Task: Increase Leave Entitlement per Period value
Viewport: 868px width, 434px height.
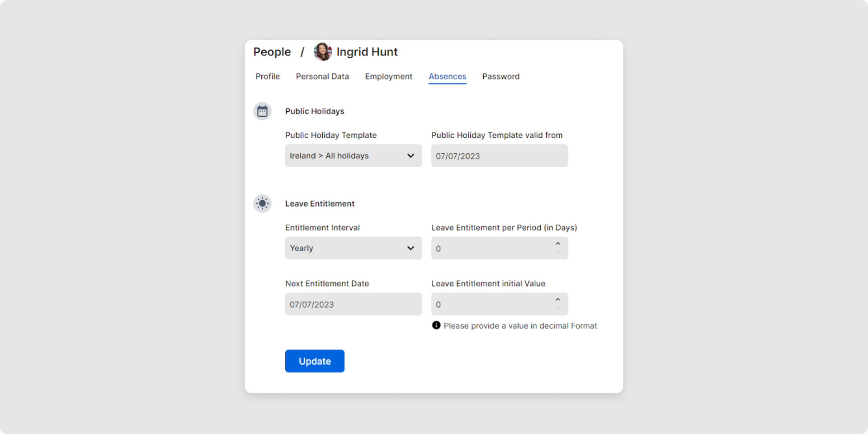Action: point(558,244)
